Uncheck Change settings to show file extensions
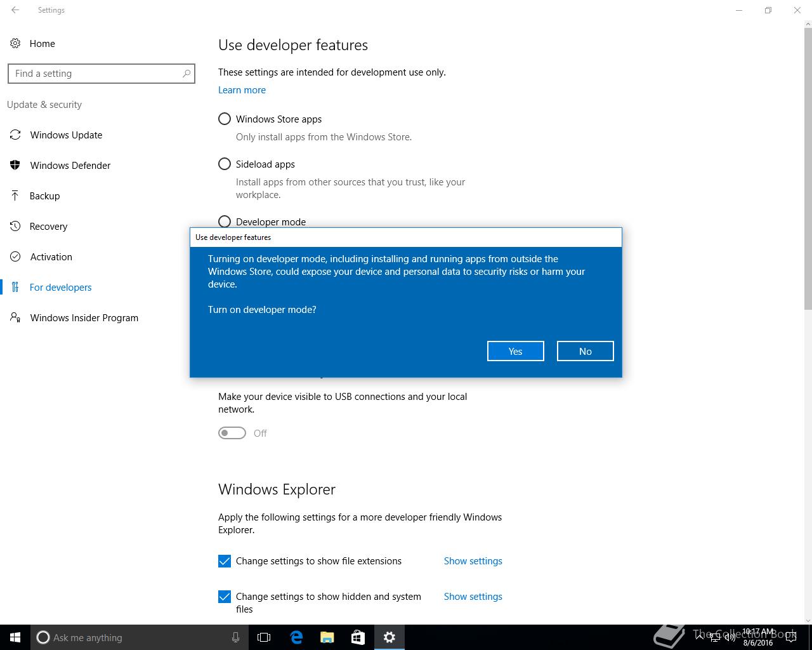 (x=225, y=561)
